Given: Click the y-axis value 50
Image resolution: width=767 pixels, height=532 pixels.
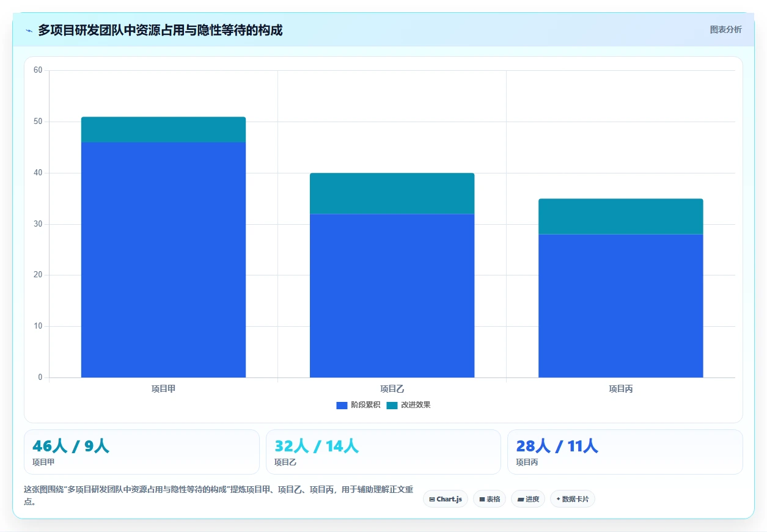Looking at the screenshot, I should click(x=38, y=122).
